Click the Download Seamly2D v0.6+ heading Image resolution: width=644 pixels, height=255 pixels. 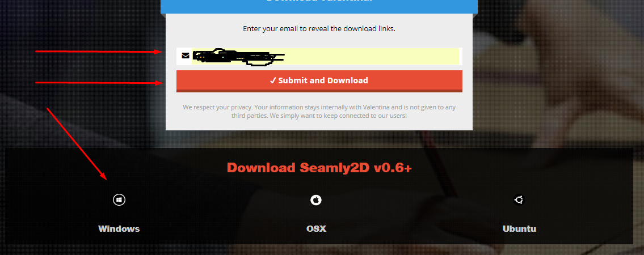[x=319, y=168]
